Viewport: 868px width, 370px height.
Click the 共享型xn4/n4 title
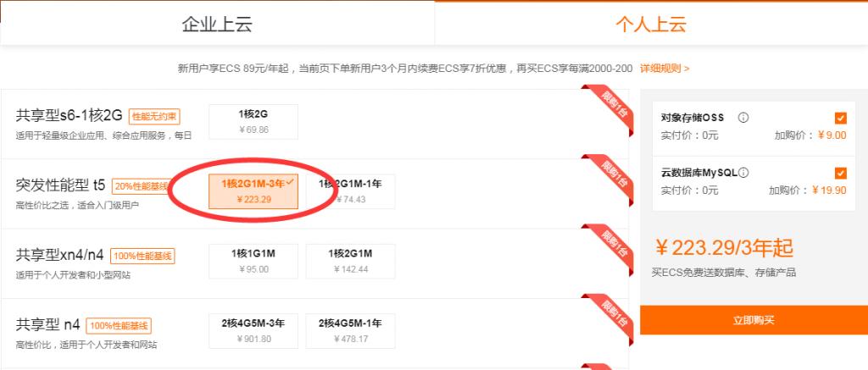(x=60, y=256)
